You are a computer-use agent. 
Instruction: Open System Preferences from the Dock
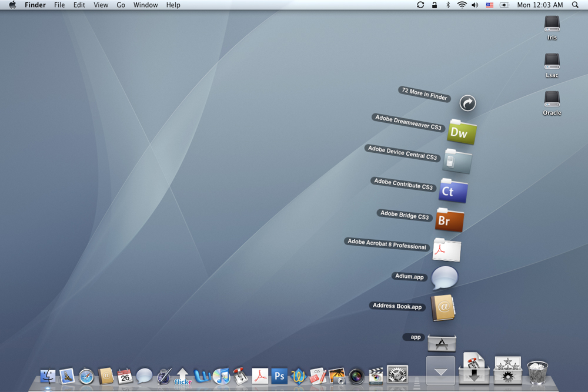click(397, 374)
